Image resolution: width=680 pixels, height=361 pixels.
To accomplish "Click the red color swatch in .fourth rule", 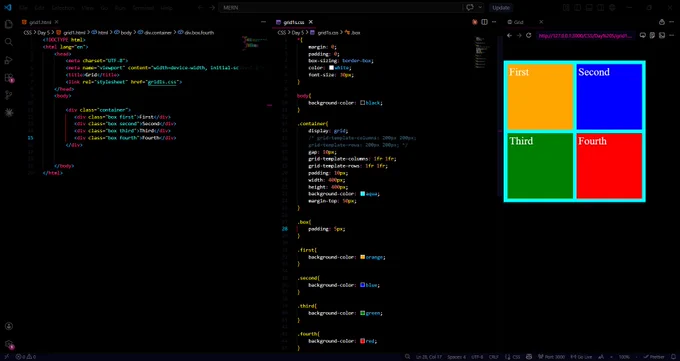I will (363, 341).
